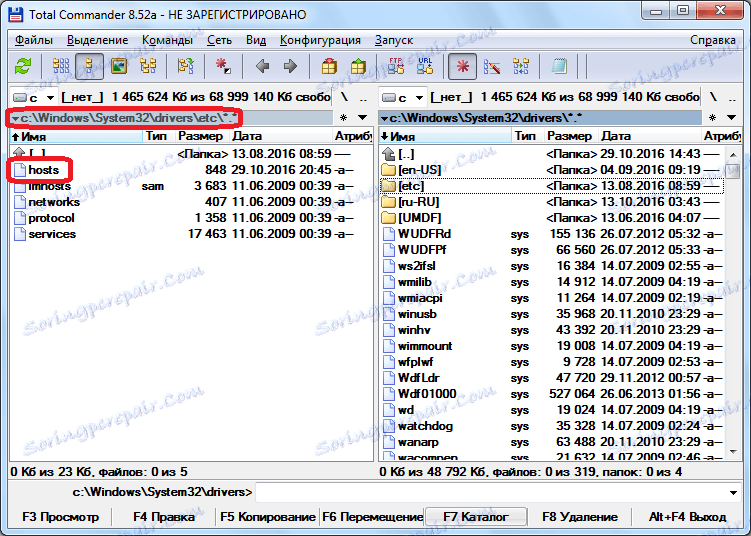This screenshot has width=751, height=536.
Task: Toggle hidden files red asterisk button
Action: (x=462, y=66)
